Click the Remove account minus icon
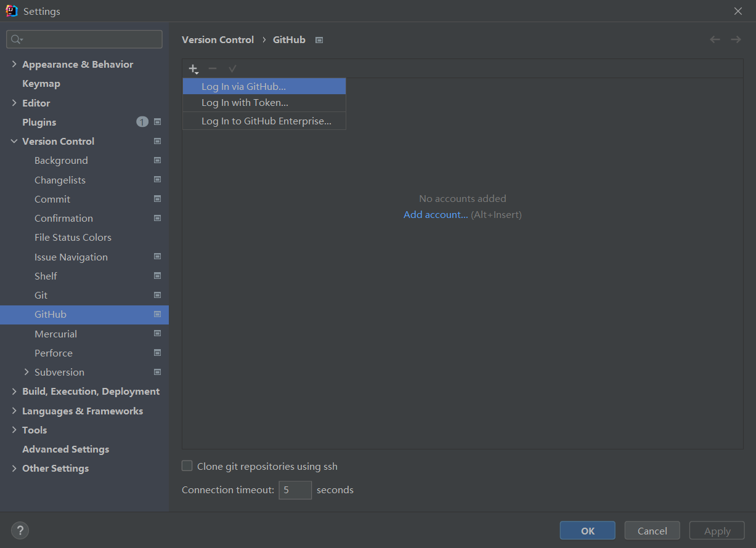The width and height of the screenshot is (756, 548). coord(213,69)
